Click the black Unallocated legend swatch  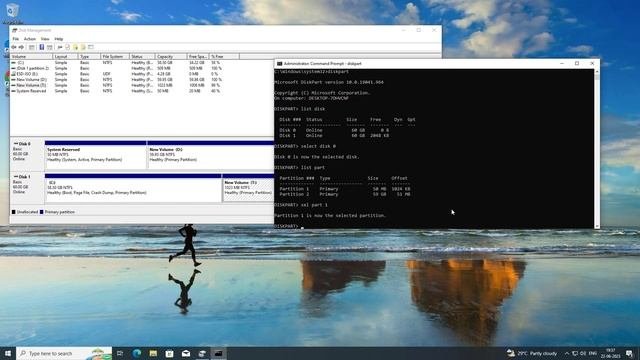coord(13,212)
